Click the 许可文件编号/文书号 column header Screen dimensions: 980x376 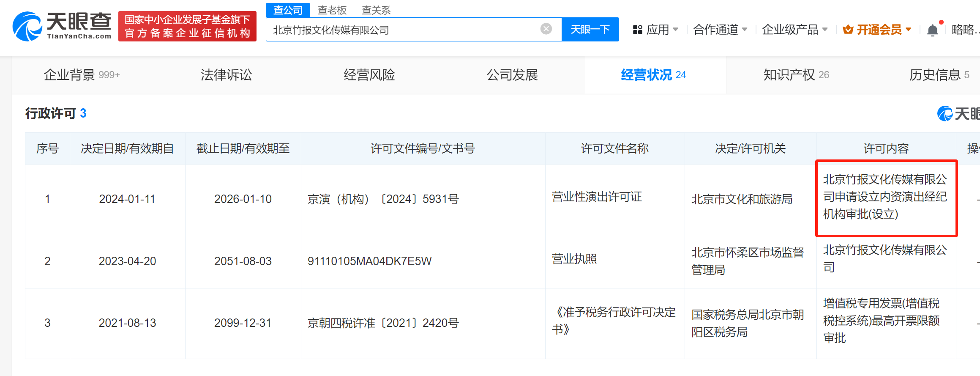tap(423, 148)
